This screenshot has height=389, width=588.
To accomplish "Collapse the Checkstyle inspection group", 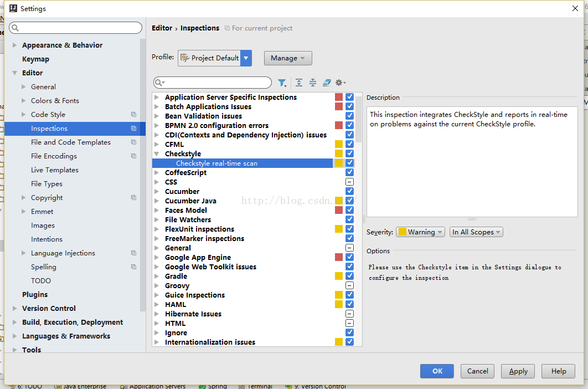I will click(156, 153).
